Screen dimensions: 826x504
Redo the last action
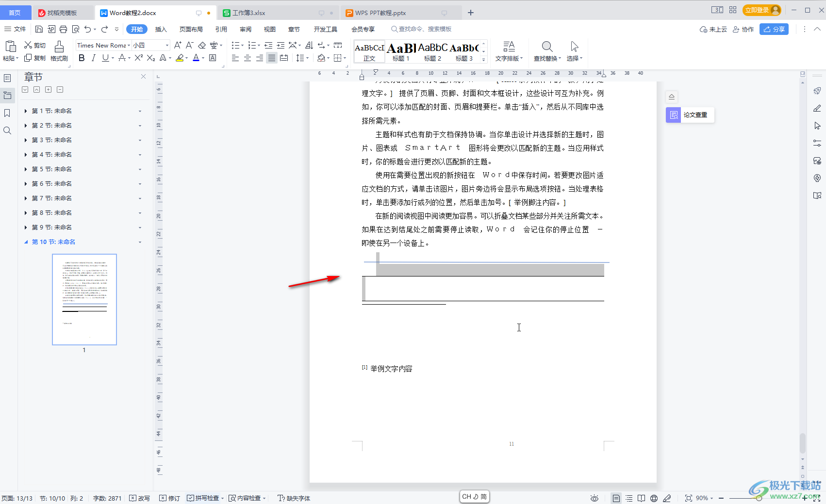[104, 29]
